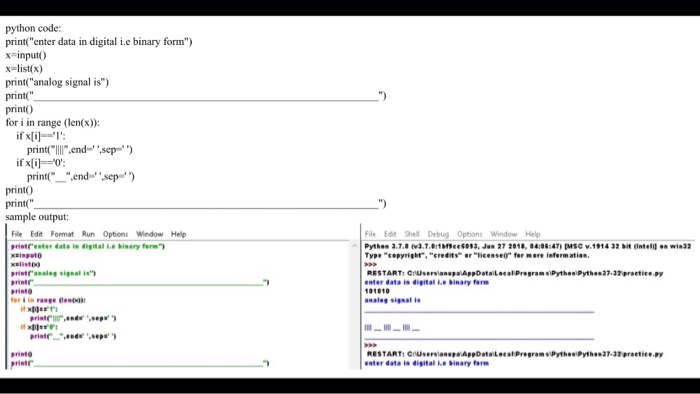Click the 'sample output:' label
Screen dimensions: 700x394
click(37, 217)
